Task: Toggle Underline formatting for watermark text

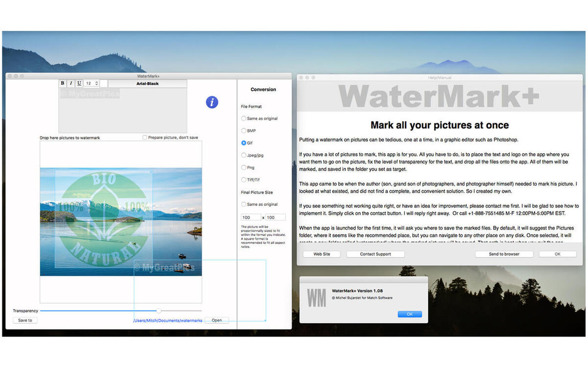Action: (x=79, y=83)
